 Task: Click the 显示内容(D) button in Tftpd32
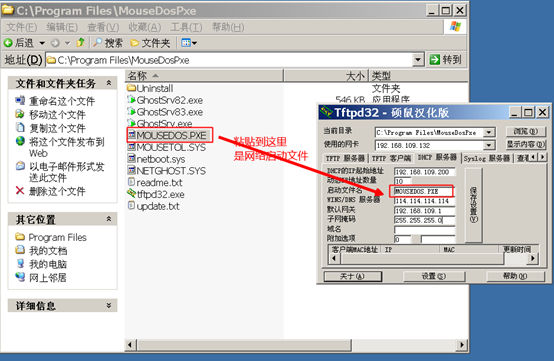[526, 144]
